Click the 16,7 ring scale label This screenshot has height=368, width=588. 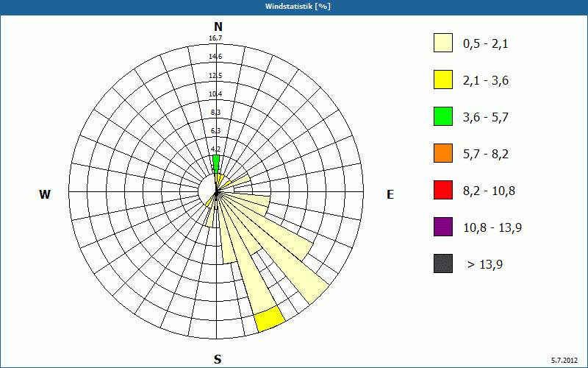pos(215,38)
